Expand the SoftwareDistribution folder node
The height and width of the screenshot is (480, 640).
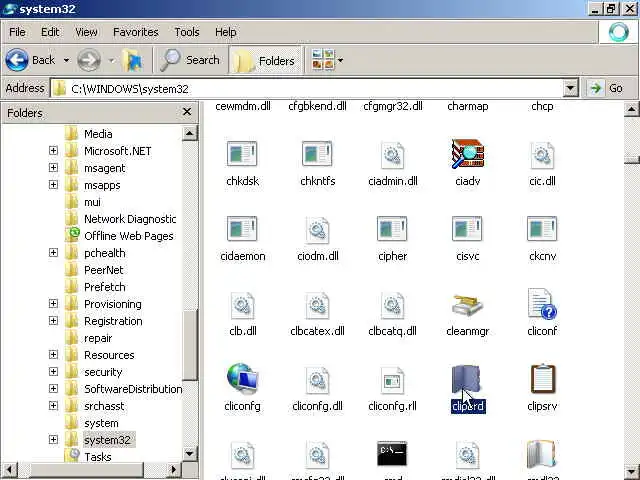pos(53,389)
